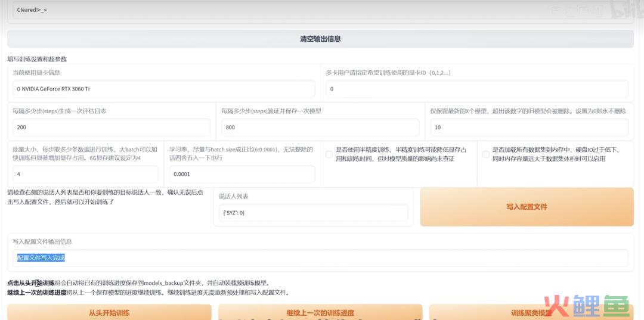
Task: Click the 训练聚类模型 button
Action: 531,313
